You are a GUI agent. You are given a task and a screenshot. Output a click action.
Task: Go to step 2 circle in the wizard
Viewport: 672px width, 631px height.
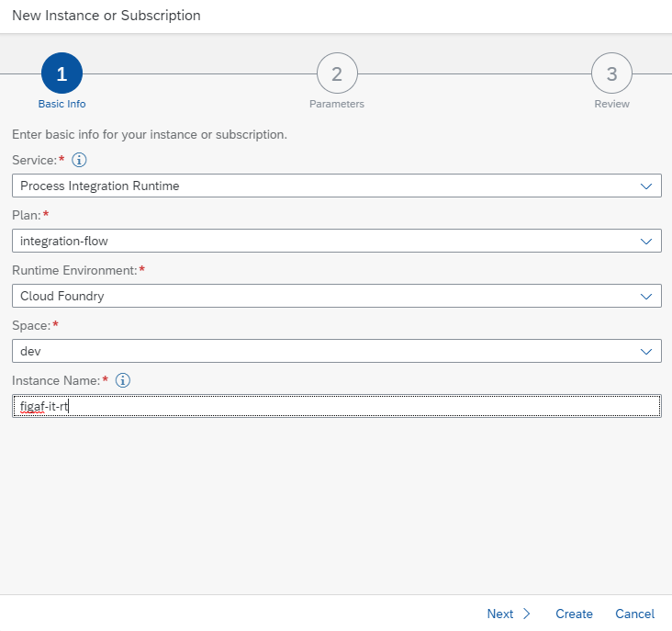(x=337, y=73)
